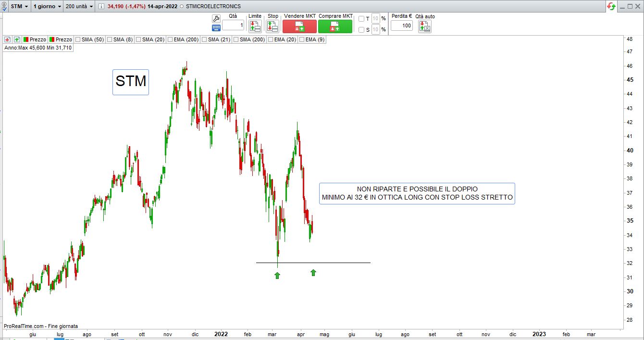Click the Perdita € input field
644x340 pixels.
401,25
